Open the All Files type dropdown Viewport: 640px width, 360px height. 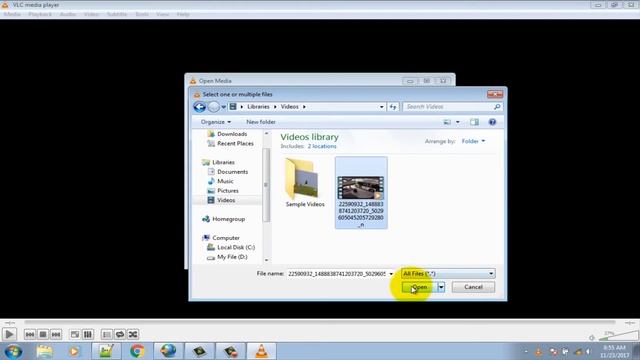(x=448, y=274)
